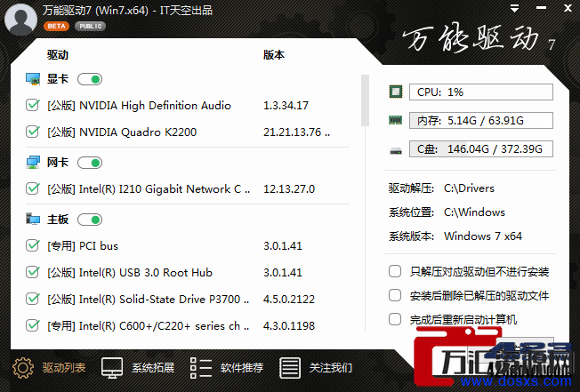
Task: Click the 显卡 group label
Action: tap(58, 79)
